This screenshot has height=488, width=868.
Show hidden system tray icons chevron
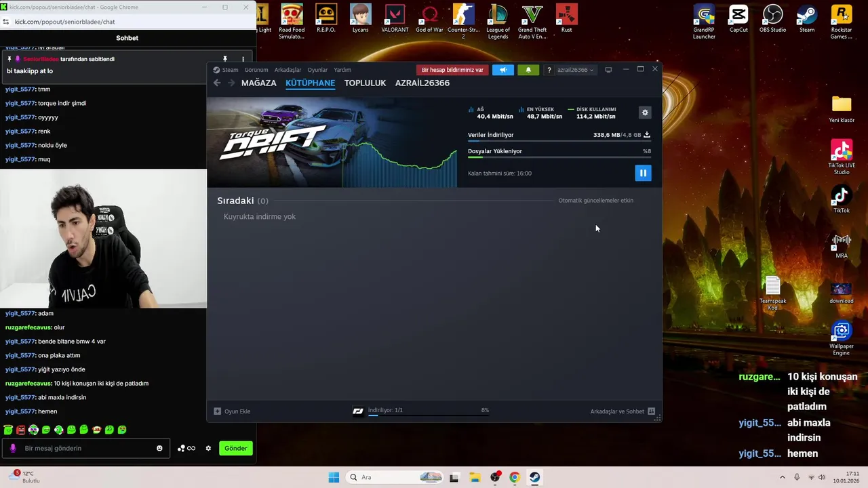[x=782, y=477]
